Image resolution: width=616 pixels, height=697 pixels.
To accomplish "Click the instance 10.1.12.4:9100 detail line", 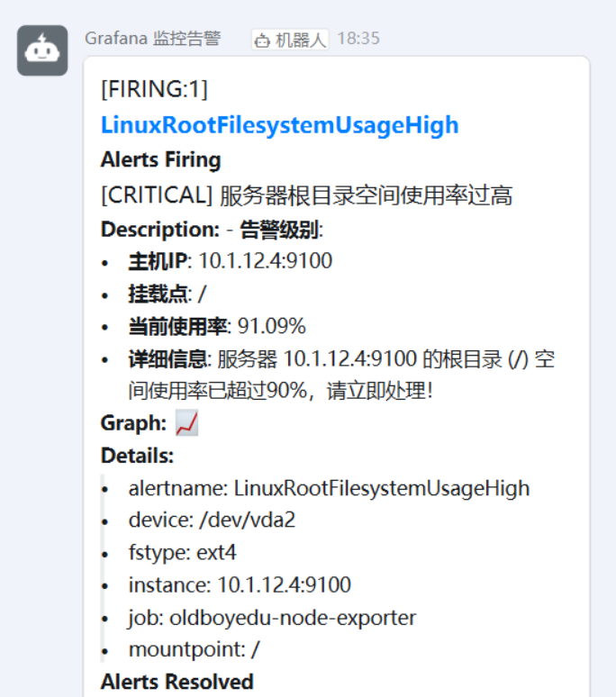I will [240, 585].
